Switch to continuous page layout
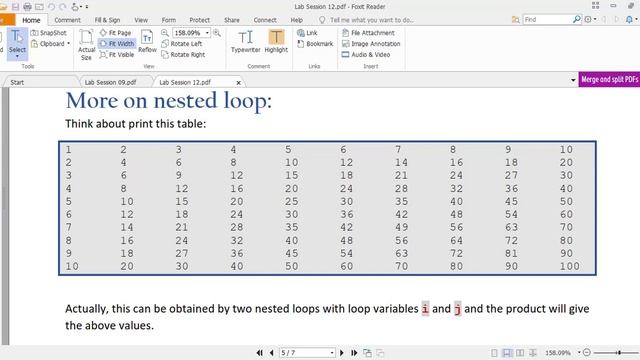 pos(507,353)
